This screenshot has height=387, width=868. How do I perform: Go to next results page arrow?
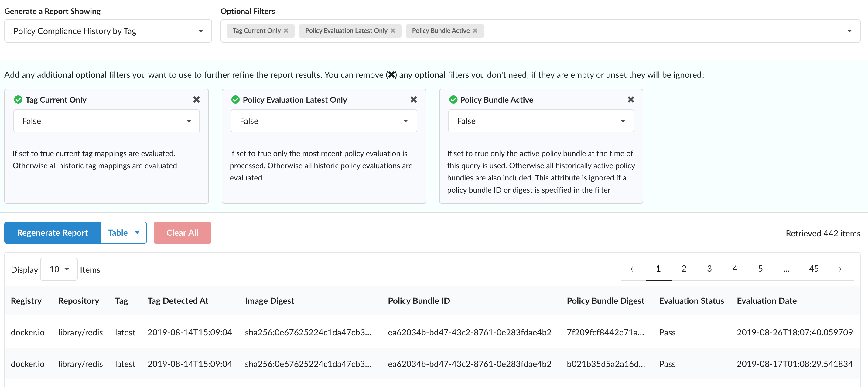839,269
